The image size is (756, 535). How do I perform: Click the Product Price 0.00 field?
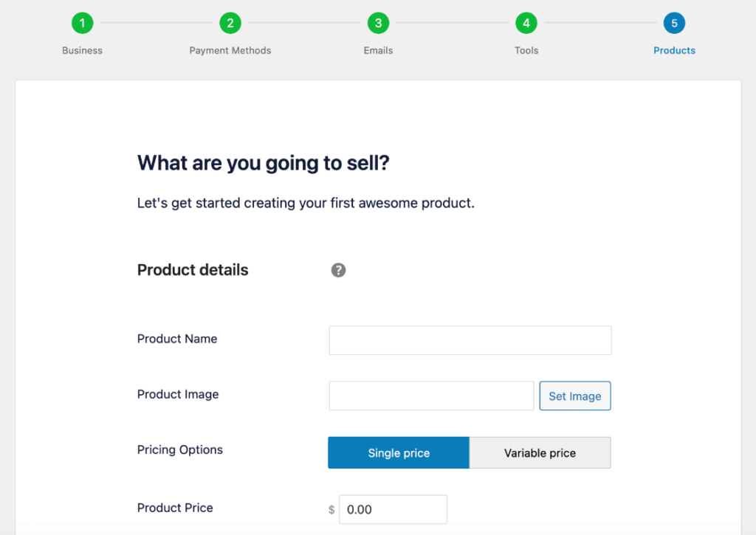393,509
